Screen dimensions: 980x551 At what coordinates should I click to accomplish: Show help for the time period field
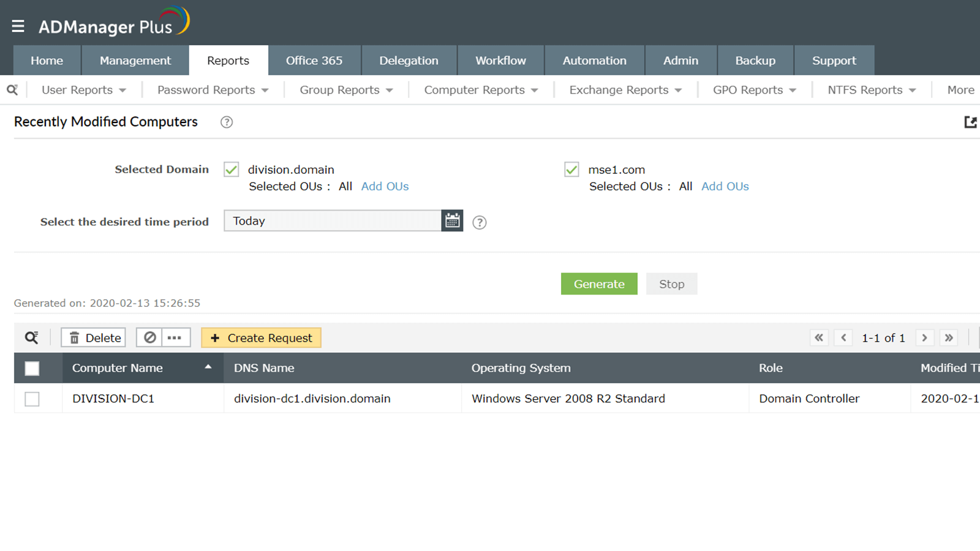tap(480, 222)
